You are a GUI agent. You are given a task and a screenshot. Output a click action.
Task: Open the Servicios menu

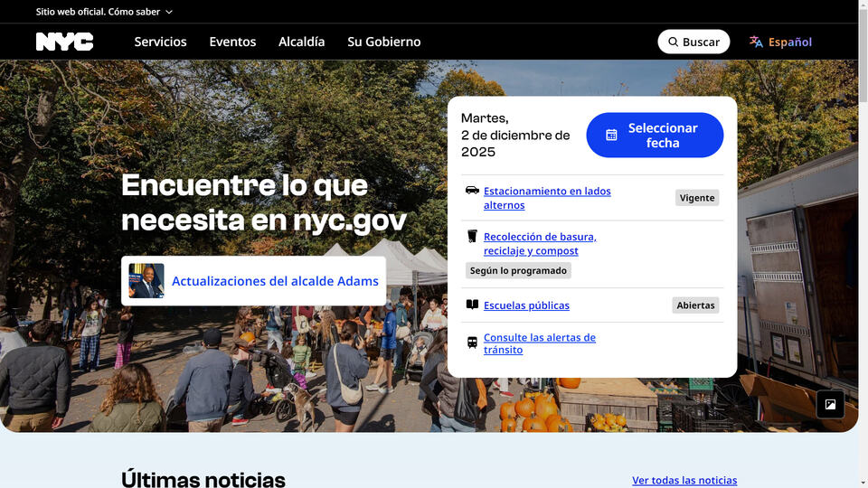tap(160, 42)
